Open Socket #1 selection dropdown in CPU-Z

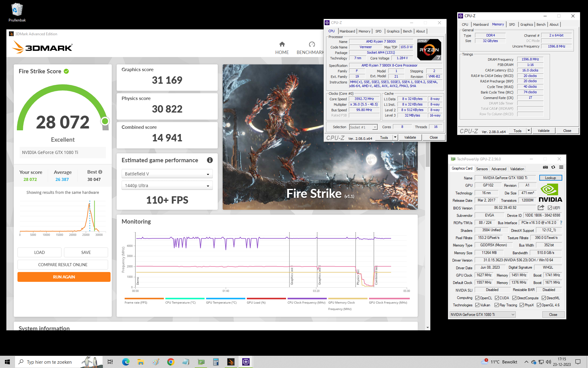coord(363,127)
